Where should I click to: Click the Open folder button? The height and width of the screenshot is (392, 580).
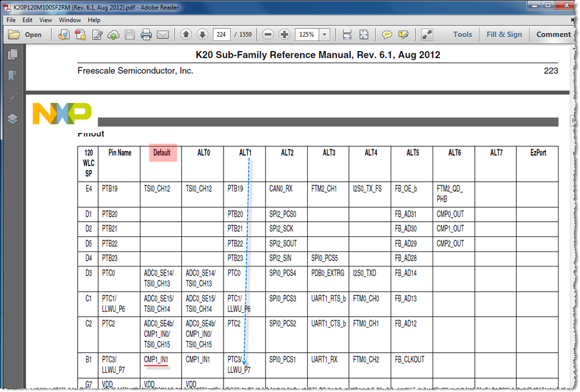pos(25,34)
